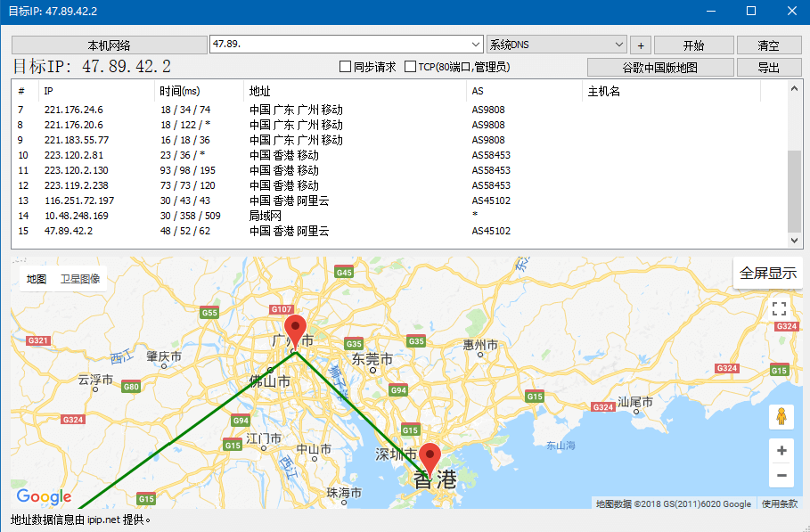Click the table vertical scrollbar thumb
This screenshot has height=532, width=810.
794,191
